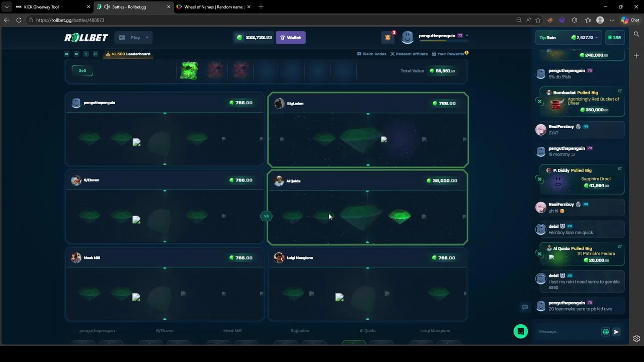
Task: Open the Discord social icon
Action: coord(66,54)
